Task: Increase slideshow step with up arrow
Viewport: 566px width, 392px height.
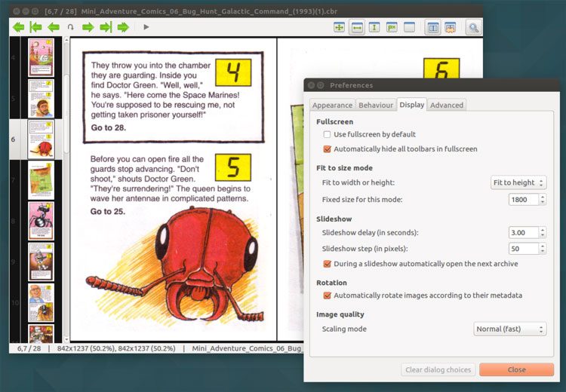Action: pos(542,246)
